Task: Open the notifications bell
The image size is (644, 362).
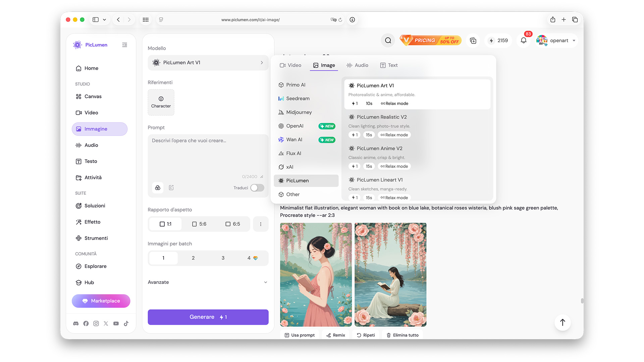Action: pyautogui.click(x=523, y=41)
